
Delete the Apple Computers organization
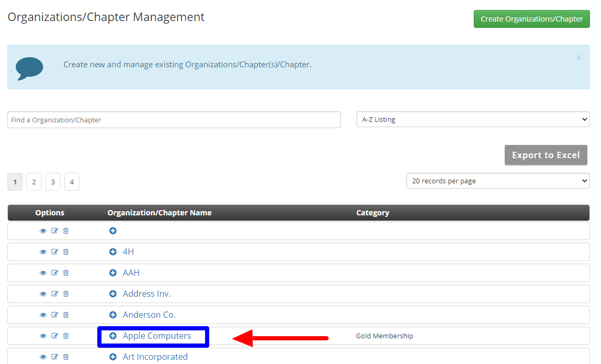point(66,336)
